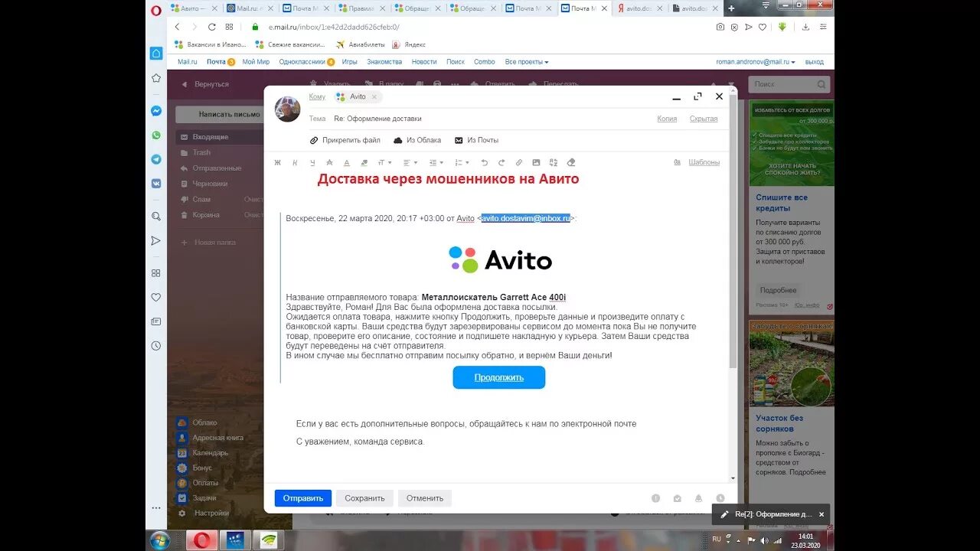
Task: Toggle underline formatting (Ч) in compose toolbar
Action: [312, 162]
